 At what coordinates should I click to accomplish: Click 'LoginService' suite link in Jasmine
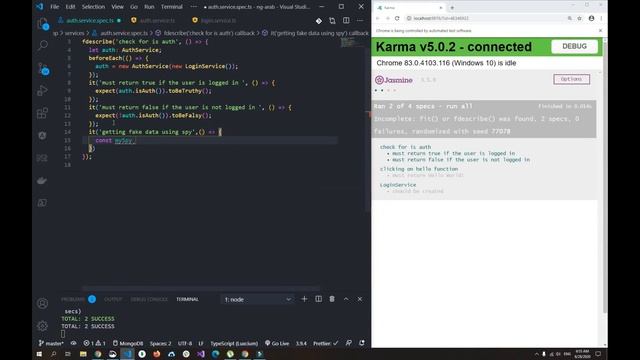tap(398, 185)
